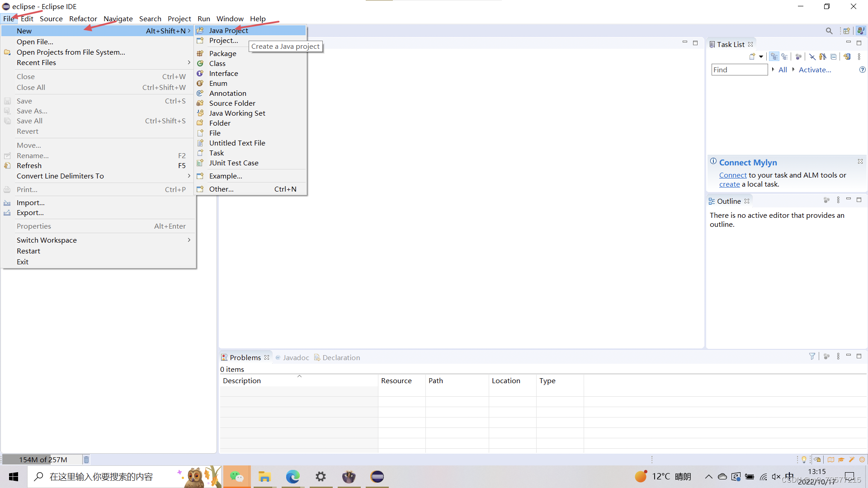Image resolution: width=868 pixels, height=488 pixels.
Task: Open WeChat from the Windows taskbar
Action: pyautogui.click(x=237, y=477)
